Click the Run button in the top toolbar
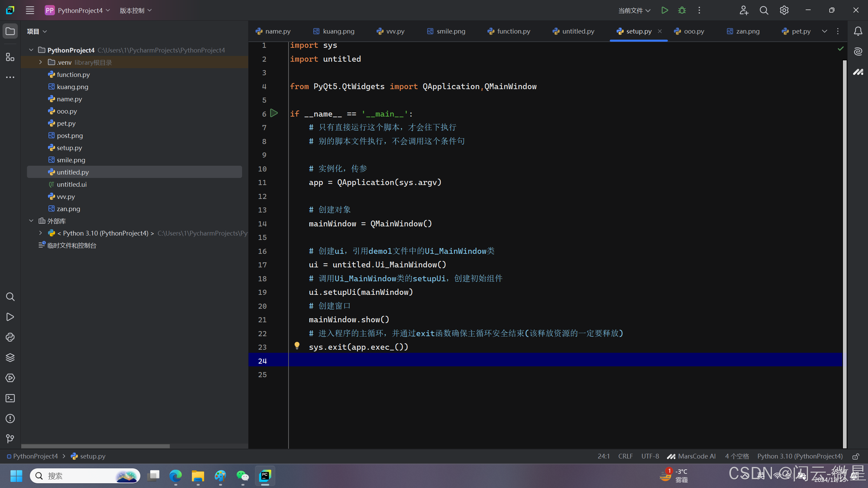Viewport: 868px width, 488px height. point(665,10)
